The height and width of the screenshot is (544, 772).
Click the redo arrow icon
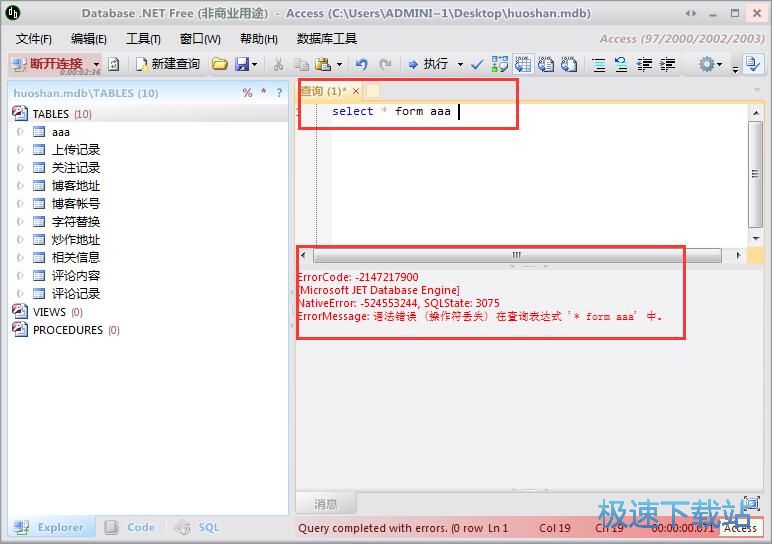[385, 64]
